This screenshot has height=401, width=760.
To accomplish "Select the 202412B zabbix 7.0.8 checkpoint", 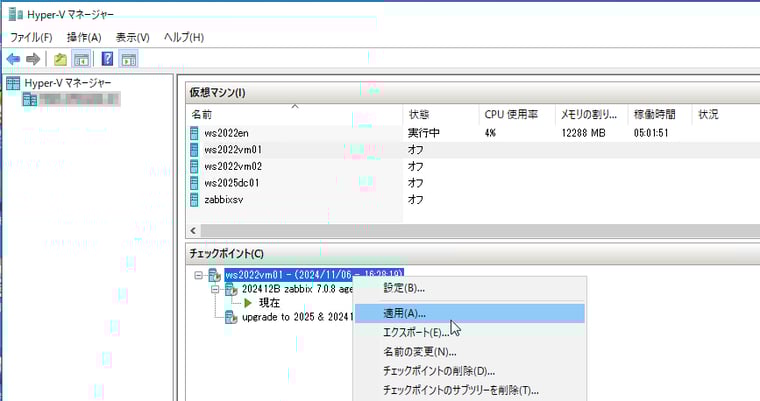I will (x=298, y=289).
